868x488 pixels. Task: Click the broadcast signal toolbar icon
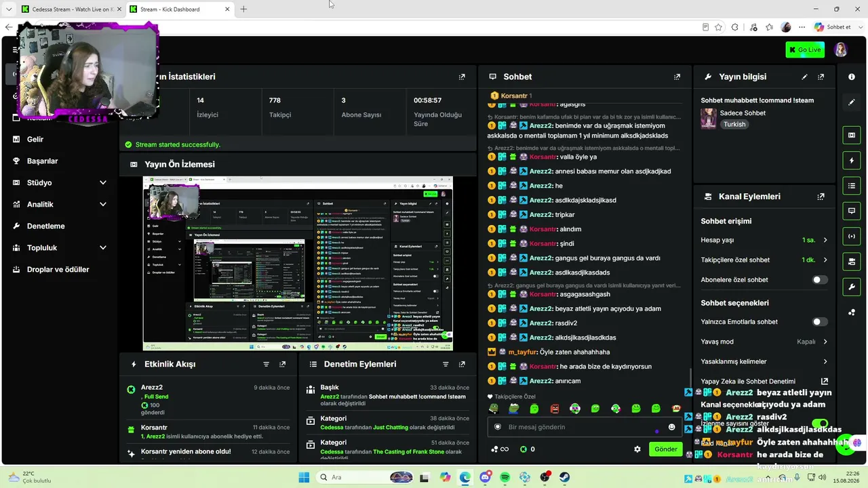click(852, 236)
